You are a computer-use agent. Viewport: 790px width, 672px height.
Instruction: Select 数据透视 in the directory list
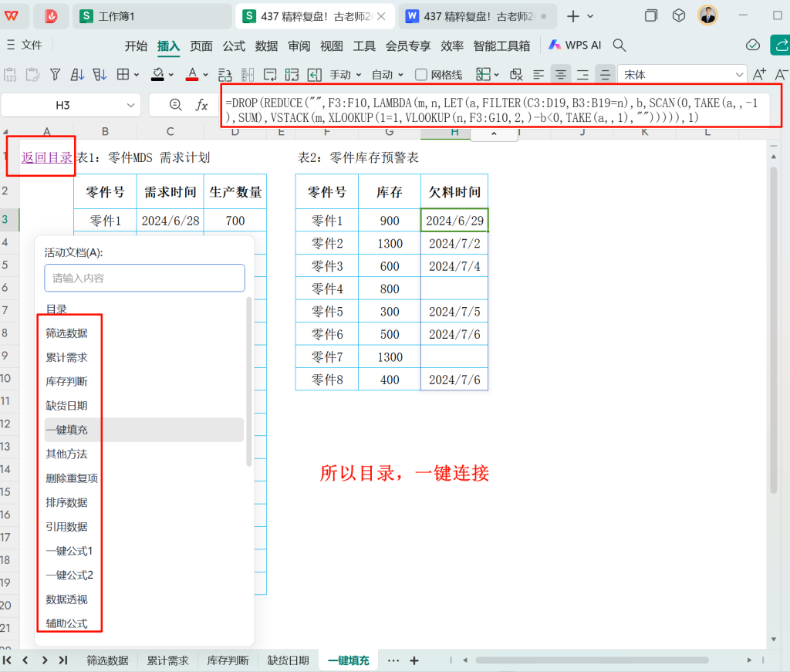(66, 599)
